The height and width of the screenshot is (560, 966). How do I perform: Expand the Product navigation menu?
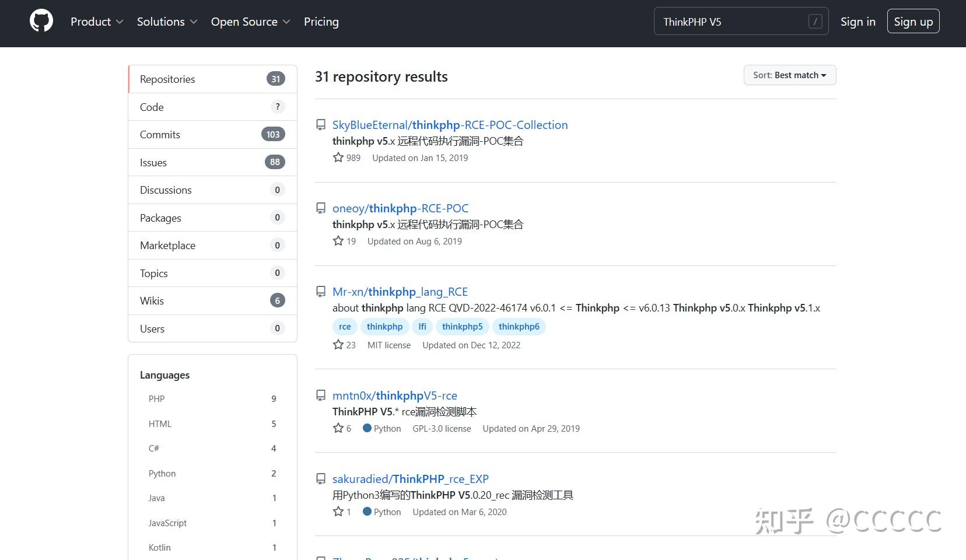click(x=97, y=22)
